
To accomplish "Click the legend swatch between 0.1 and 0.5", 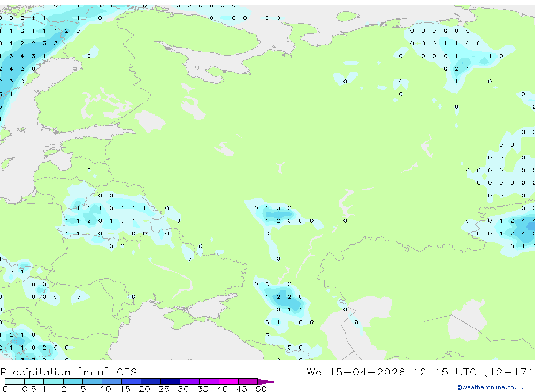I will tap(14, 381).
